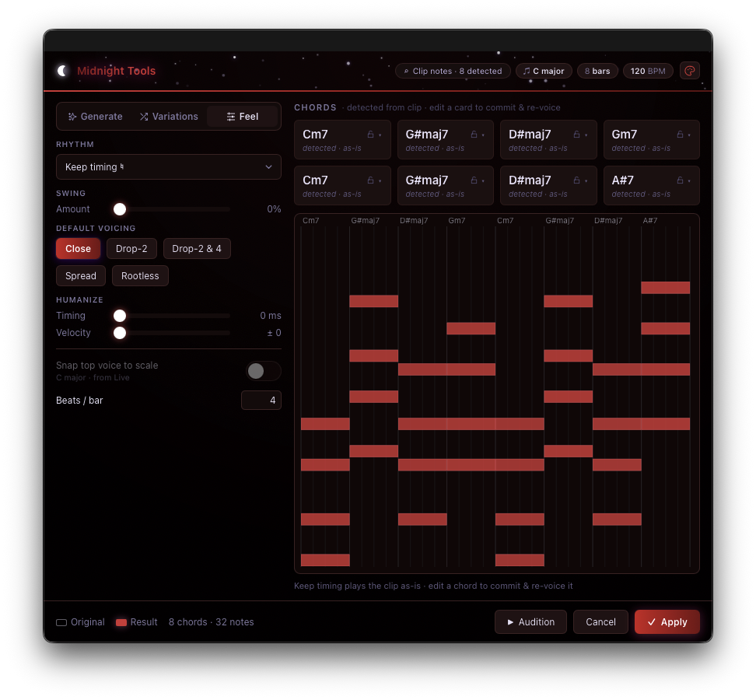Viewport: 756px width, 700px height.
Task: Toggle lock on the second G#maj7 chord card
Action: (474, 180)
